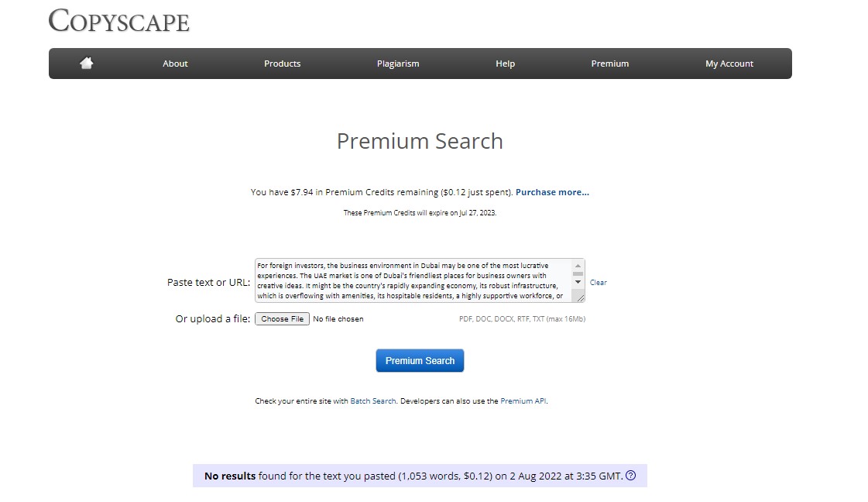Open the Batch Search link
Image resolution: width=868 pixels, height=502 pixels.
click(x=372, y=401)
